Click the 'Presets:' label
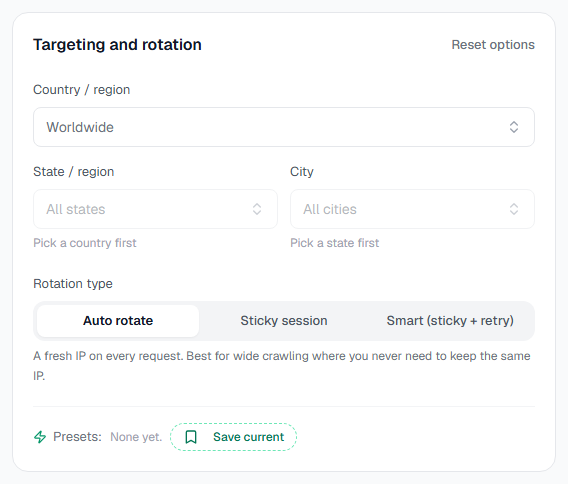The height and width of the screenshot is (484, 568). point(77,437)
